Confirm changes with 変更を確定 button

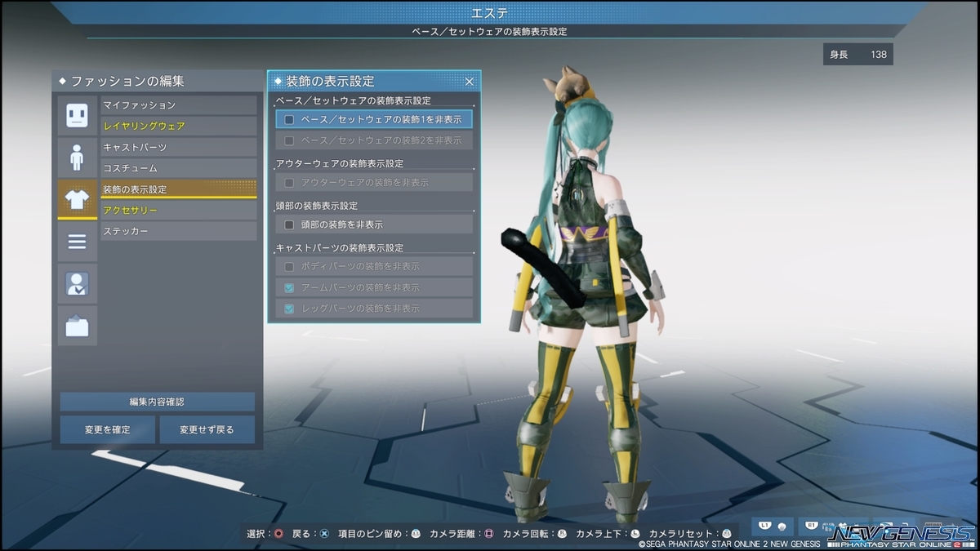click(x=107, y=429)
